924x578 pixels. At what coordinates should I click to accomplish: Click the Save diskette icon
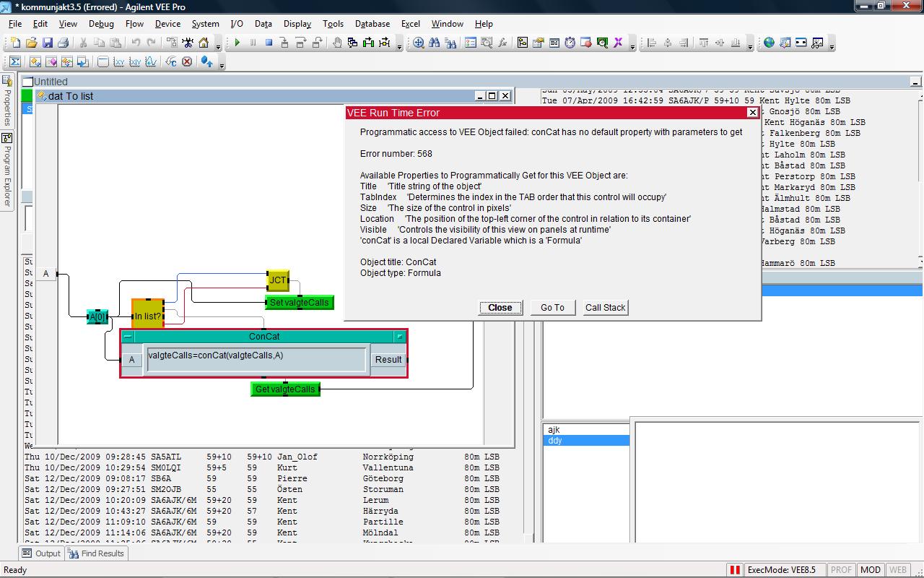click(47, 43)
